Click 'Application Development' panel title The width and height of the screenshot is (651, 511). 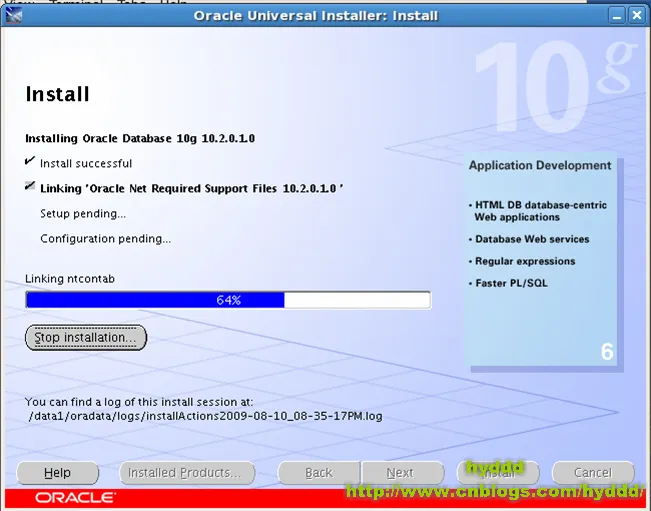coord(540,165)
